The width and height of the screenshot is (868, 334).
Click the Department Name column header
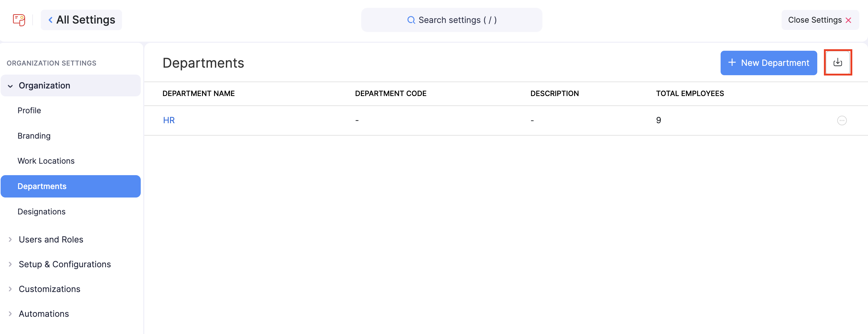click(x=198, y=93)
